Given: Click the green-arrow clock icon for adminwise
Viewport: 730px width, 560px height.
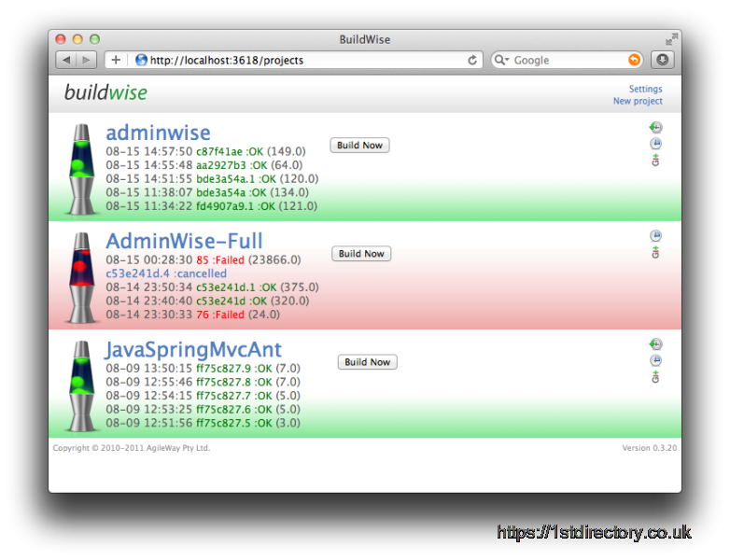Looking at the screenshot, I should coord(655,127).
